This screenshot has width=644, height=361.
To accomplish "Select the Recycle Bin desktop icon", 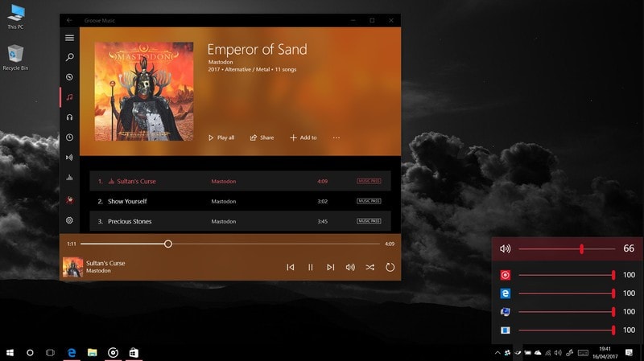I will (15, 57).
